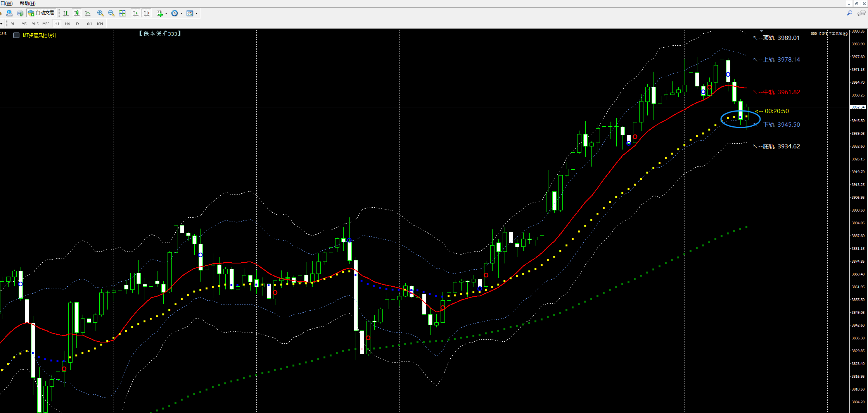Zoom out of the chart
This screenshot has width=868, height=413.
[111, 13]
